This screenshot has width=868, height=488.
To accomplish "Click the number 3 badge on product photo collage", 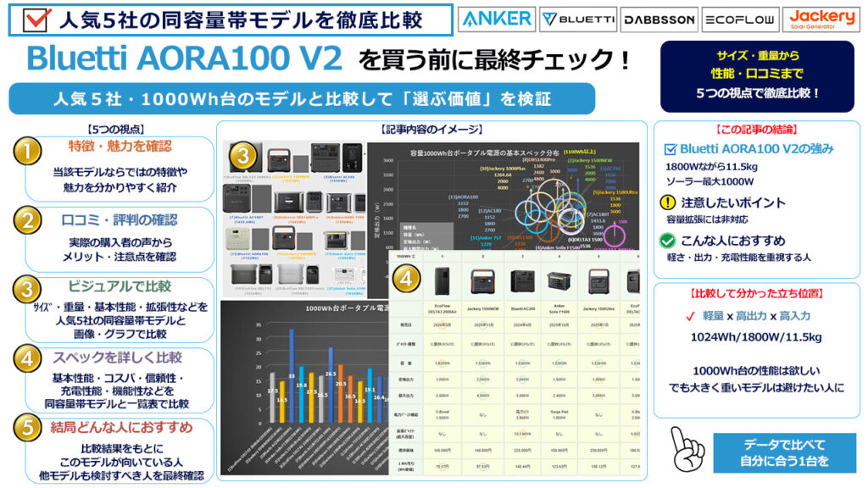I will 243,157.
